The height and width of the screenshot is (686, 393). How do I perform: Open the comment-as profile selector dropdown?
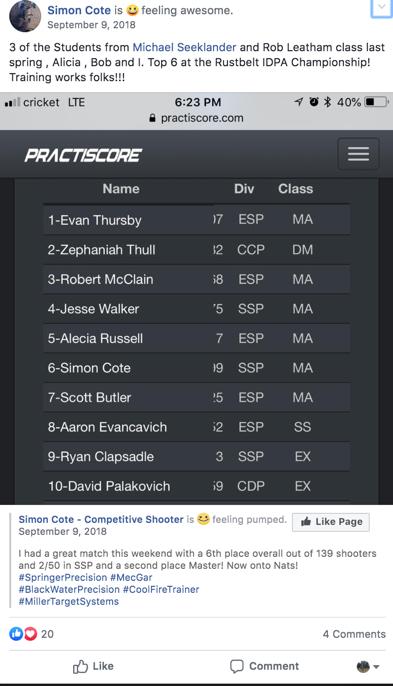368,667
